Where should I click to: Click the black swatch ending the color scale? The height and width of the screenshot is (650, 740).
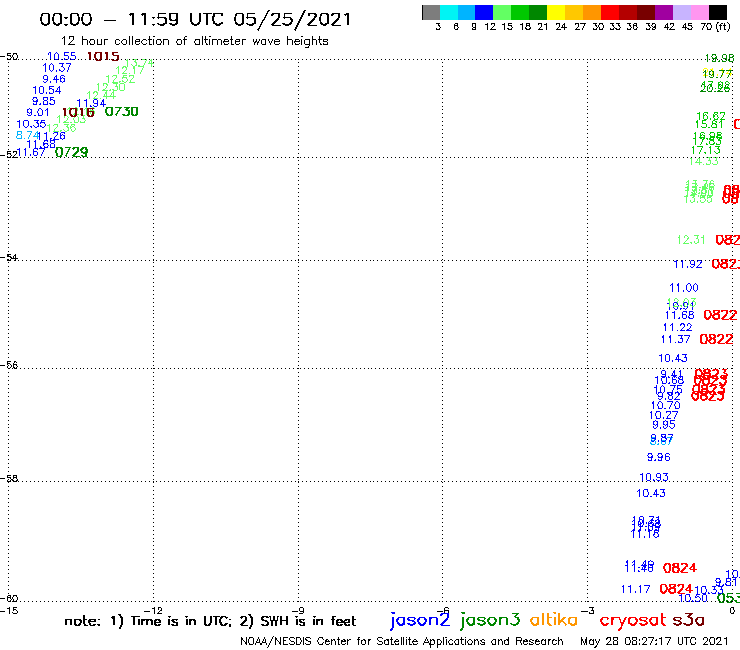click(x=718, y=12)
